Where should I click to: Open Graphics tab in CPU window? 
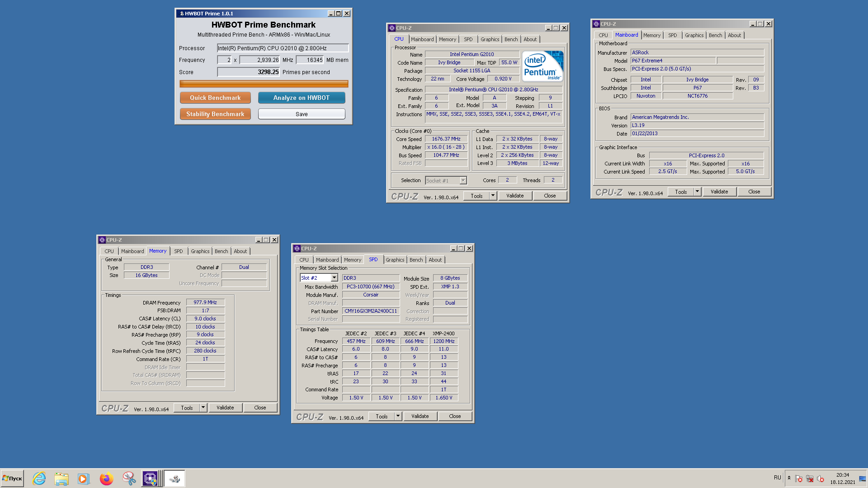[x=490, y=39]
